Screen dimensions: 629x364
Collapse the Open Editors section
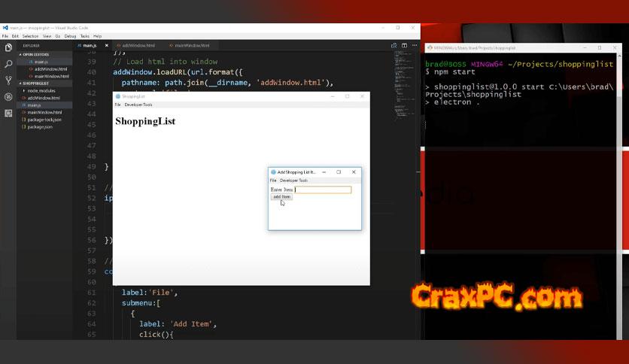[35, 54]
